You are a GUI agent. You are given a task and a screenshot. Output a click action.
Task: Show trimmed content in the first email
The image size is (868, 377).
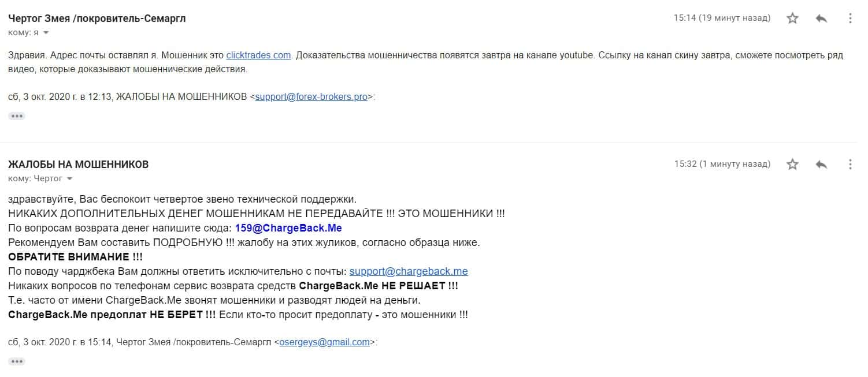[17, 116]
